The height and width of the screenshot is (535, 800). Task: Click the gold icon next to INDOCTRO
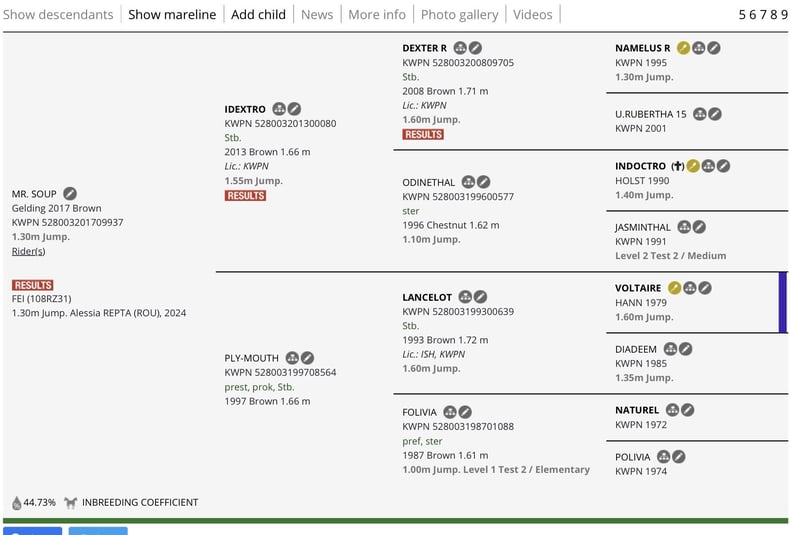pos(693,166)
